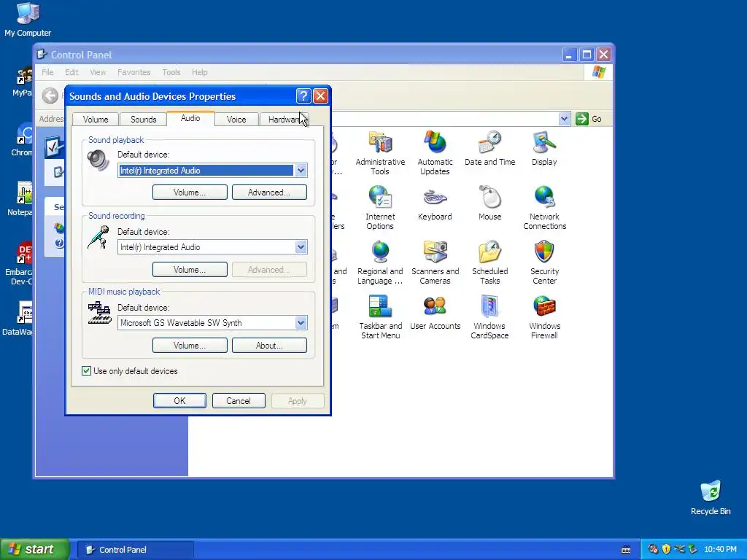Open Regional and Language options icon
The width and height of the screenshot is (747, 560).
pyautogui.click(x=380, y=262)
